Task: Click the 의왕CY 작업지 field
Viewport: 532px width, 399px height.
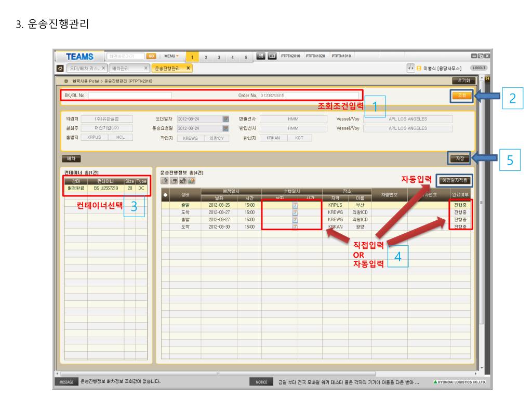Action: click(x=217, y=138)
